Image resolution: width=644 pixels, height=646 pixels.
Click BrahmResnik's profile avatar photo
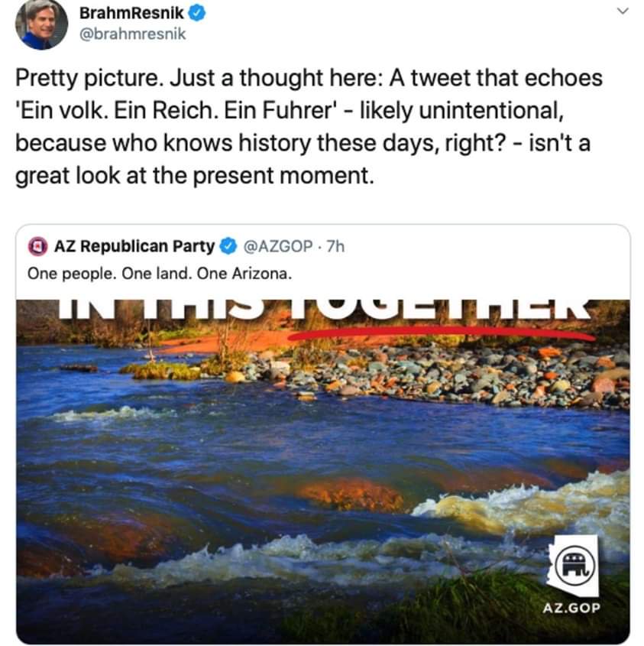[x=41, y=24]
